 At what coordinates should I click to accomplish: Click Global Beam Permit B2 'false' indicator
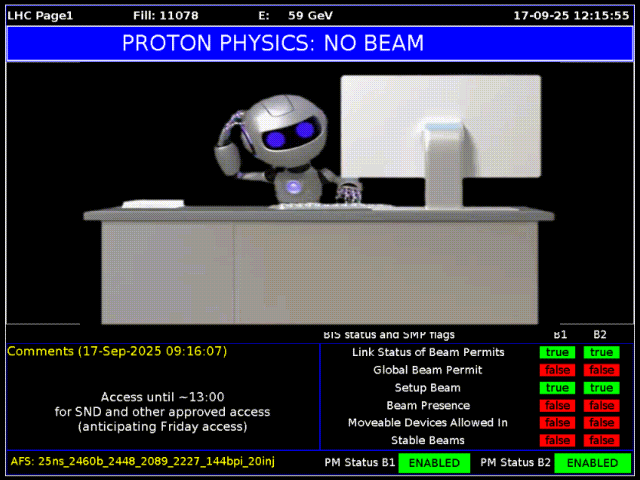click(601, 370)
